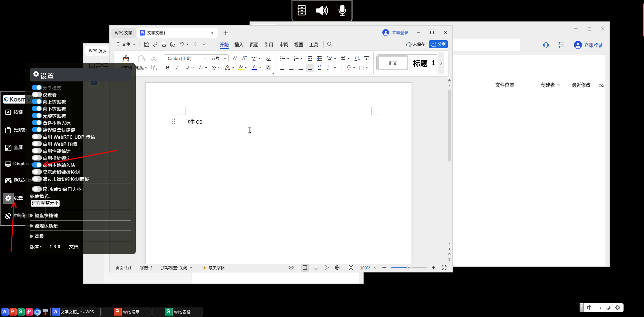Open the 视图 ribbon tab

pyautogui.click(x=299, y=45)
